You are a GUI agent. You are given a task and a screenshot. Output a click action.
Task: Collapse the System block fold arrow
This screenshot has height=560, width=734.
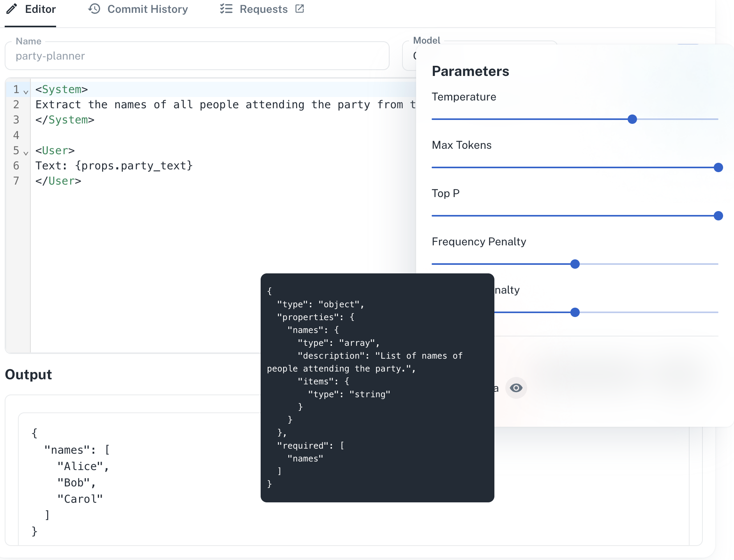26,92
